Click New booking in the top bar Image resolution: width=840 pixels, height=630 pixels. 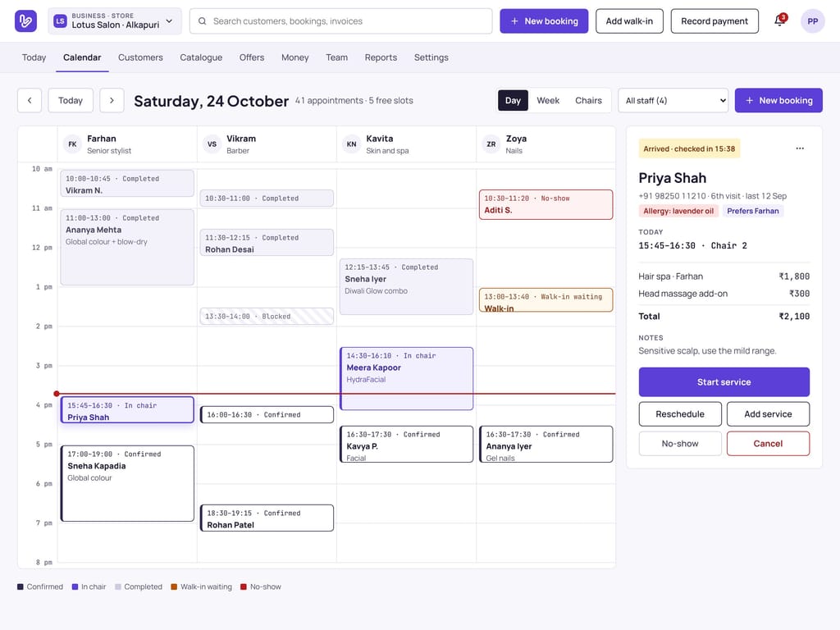544,21
